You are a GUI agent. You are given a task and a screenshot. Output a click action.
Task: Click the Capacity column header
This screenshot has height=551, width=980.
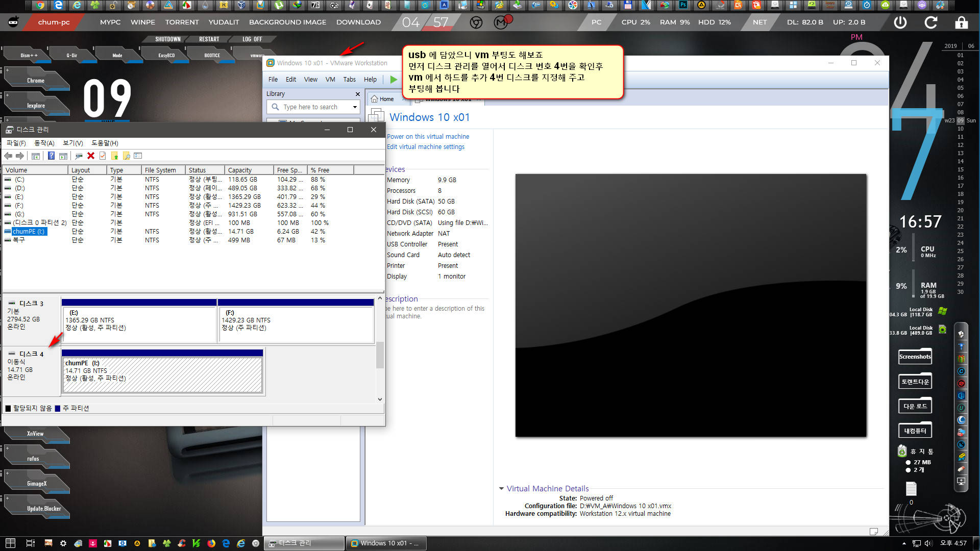[x=249, y=170]
